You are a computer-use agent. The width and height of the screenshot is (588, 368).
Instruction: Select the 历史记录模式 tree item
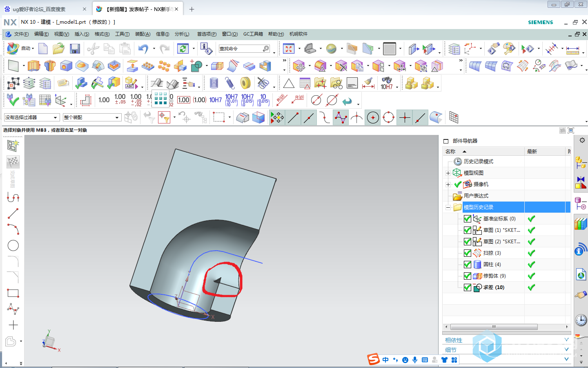478,162
